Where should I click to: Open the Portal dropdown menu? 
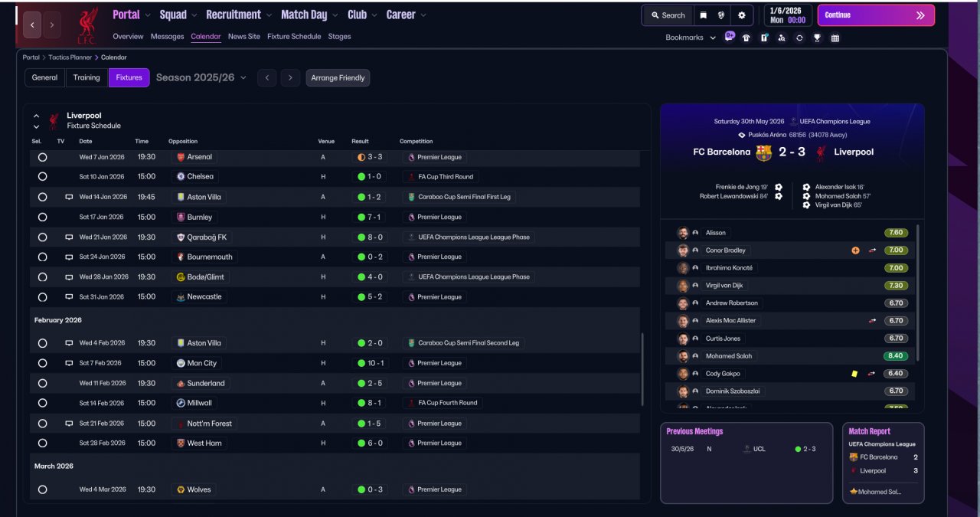point(132,15)
